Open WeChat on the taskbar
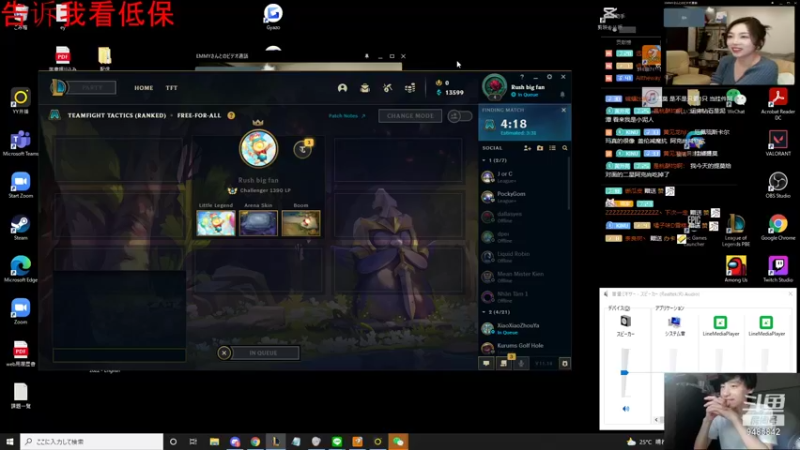Viewport: 800px width, 450px height. coord(398,441)
